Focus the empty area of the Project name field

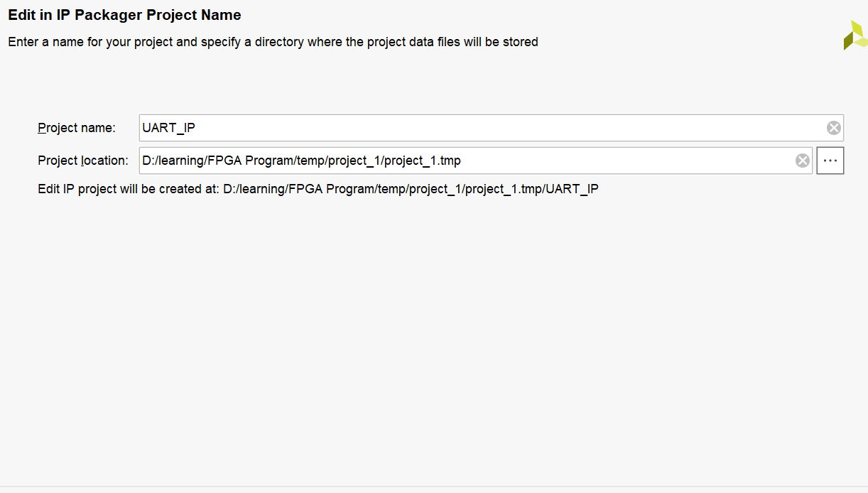(497, 128)
